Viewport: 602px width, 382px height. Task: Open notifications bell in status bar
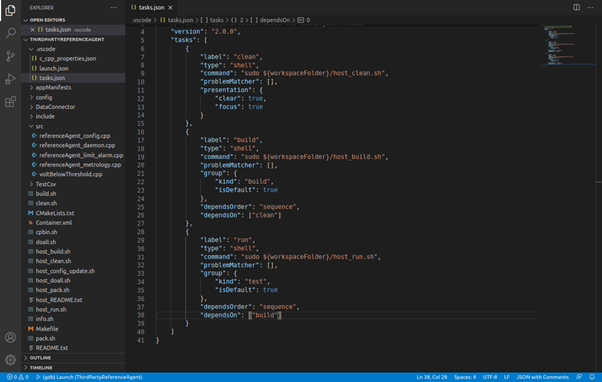(592, 377)
